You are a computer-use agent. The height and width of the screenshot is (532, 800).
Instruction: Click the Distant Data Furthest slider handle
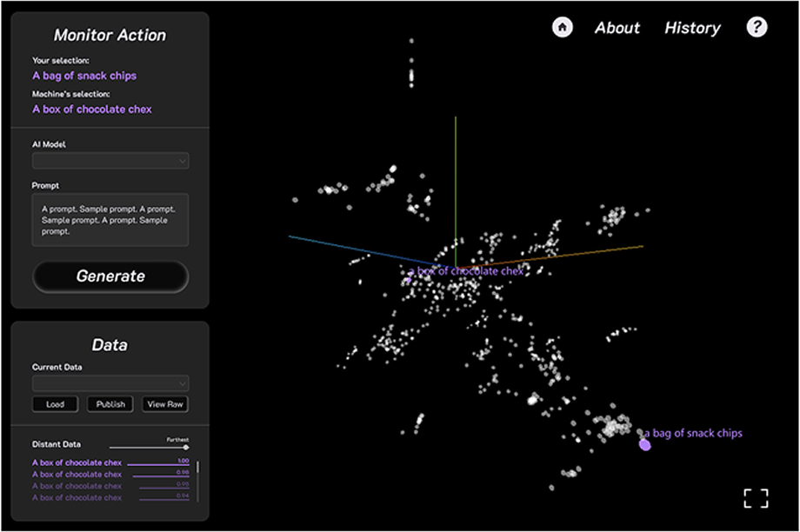186,448
